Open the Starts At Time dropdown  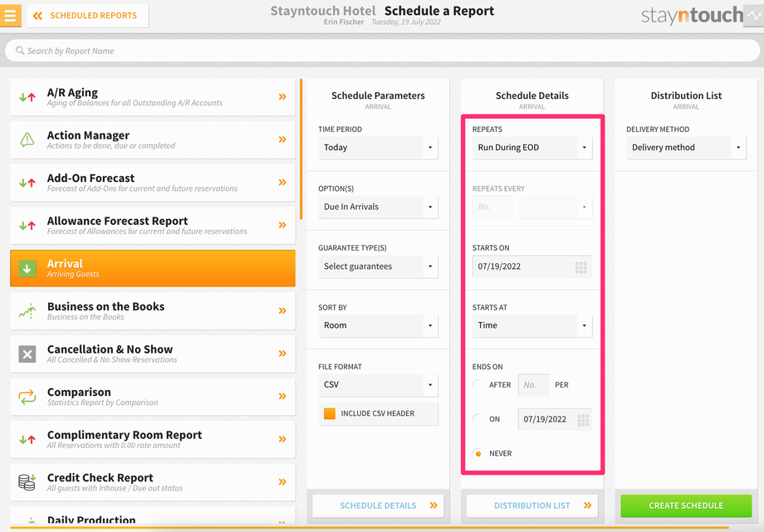pos(532,325)
